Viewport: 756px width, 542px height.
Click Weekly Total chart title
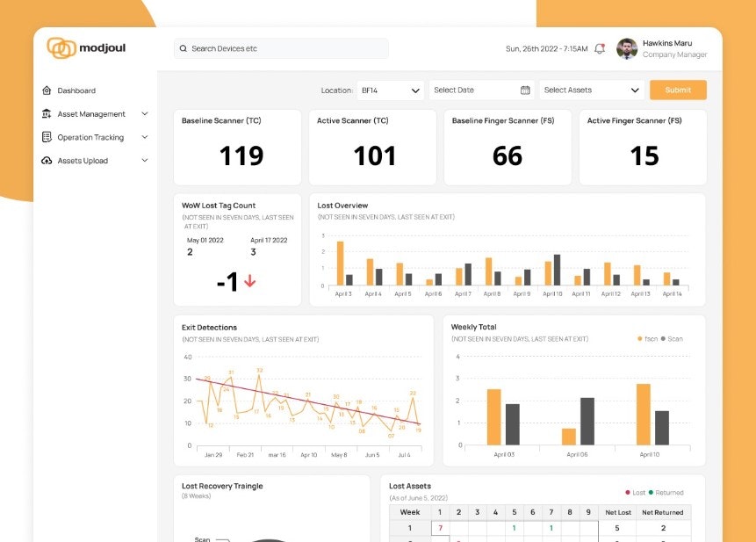point(473,327)
